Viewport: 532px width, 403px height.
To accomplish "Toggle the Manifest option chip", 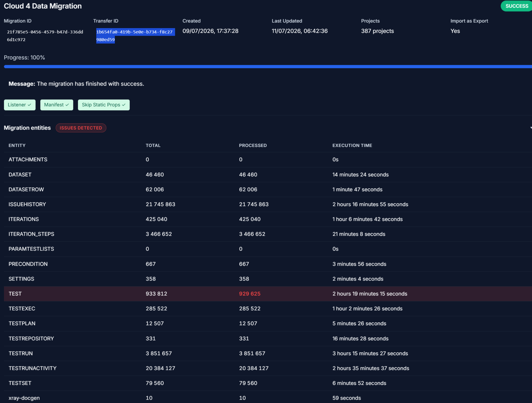I will (57, 105).
